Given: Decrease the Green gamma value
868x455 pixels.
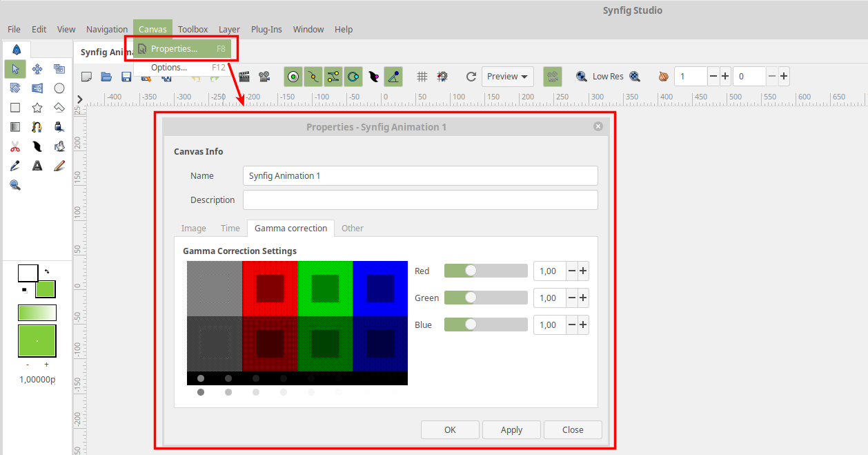Looking at the screenshot, I should 571,298.
